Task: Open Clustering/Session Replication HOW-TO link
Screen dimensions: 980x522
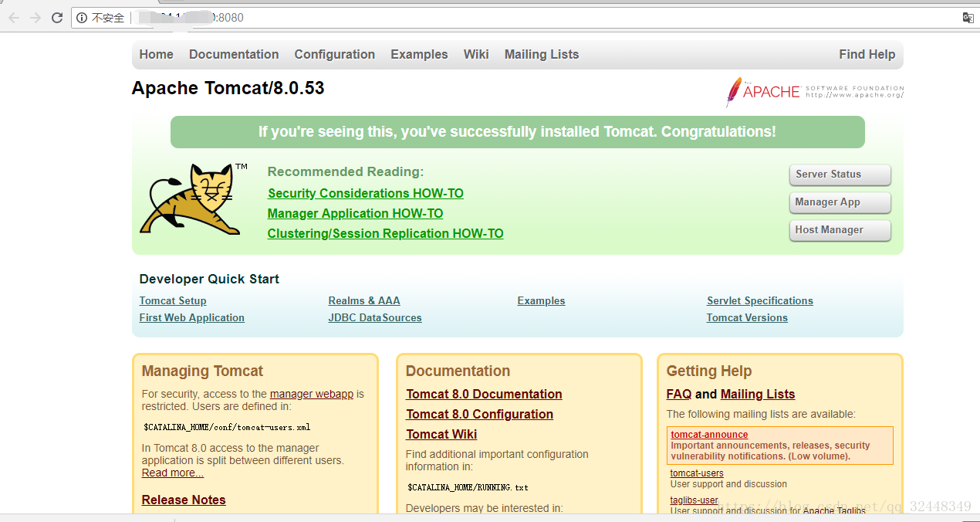Action: pyautogui.click(x=385, y=233)
